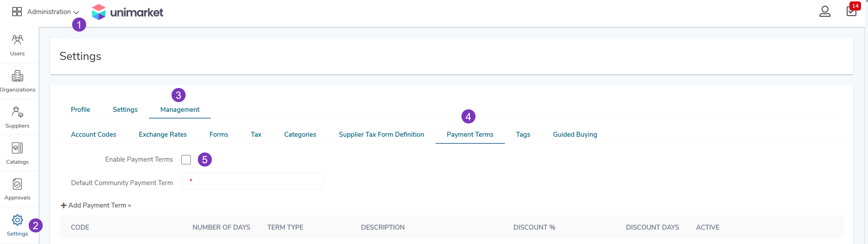868x244 pixels.
Task: Switch to the Profile tab
Action: pyautogui.click(x=81, y=110)
